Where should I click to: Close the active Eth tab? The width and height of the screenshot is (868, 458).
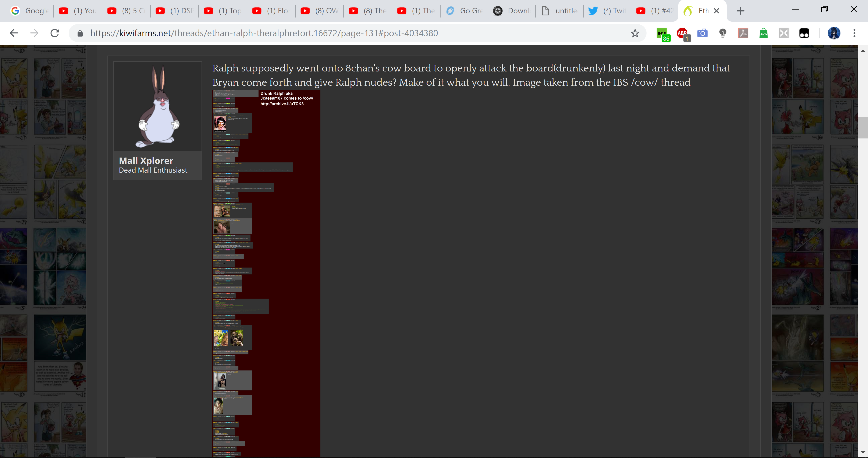tap(717, 11)
